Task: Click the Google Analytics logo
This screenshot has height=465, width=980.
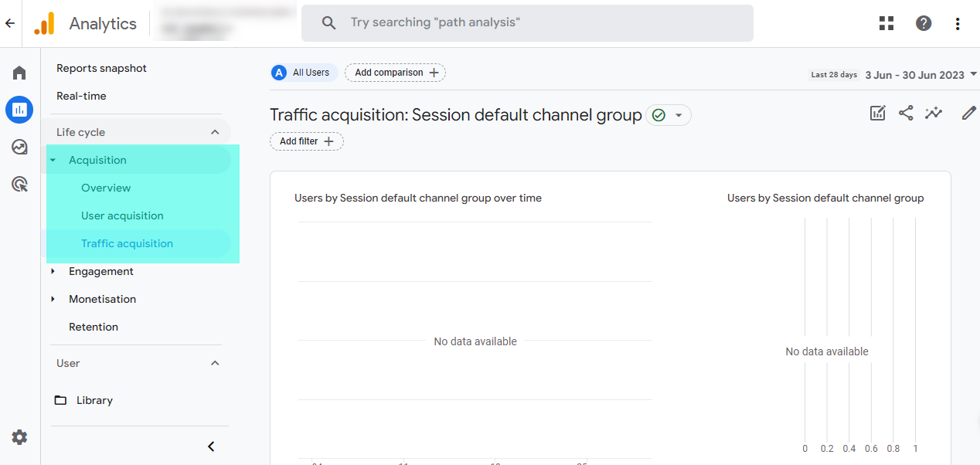Action: (44, 23)
